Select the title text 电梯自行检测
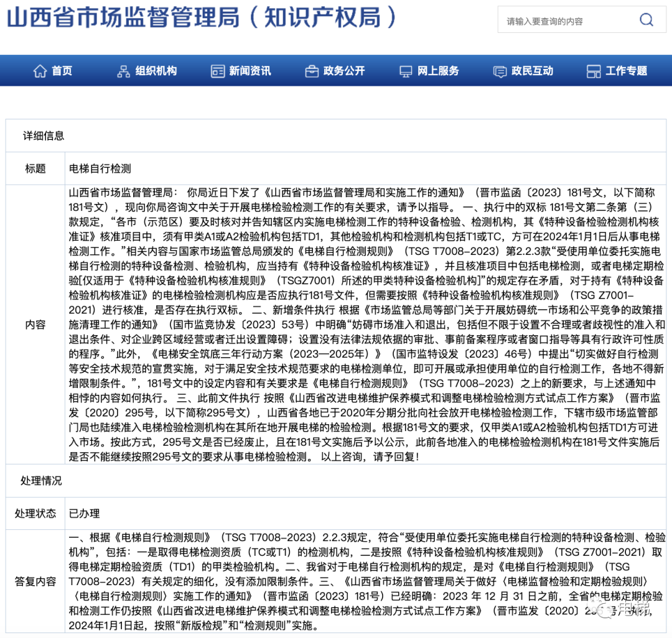672x638 pixels. [100, 169]
